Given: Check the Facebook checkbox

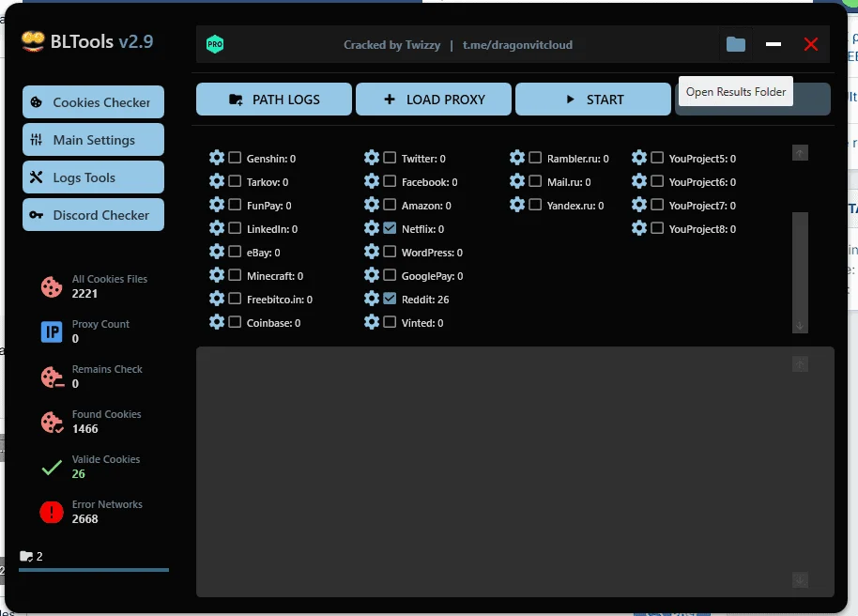Looking at the screenshot, I should [x=390, y=181].
